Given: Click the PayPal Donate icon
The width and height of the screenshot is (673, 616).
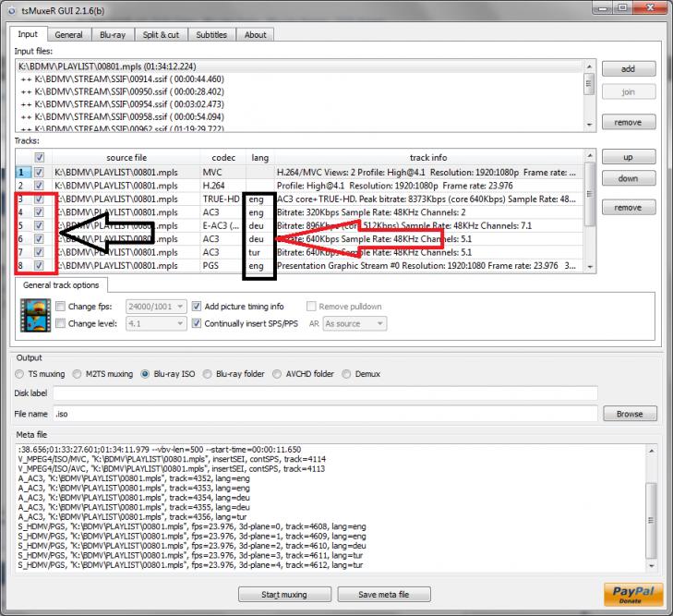Looking at the screenshot, I should pyautogui.click(x=632, y=593).
